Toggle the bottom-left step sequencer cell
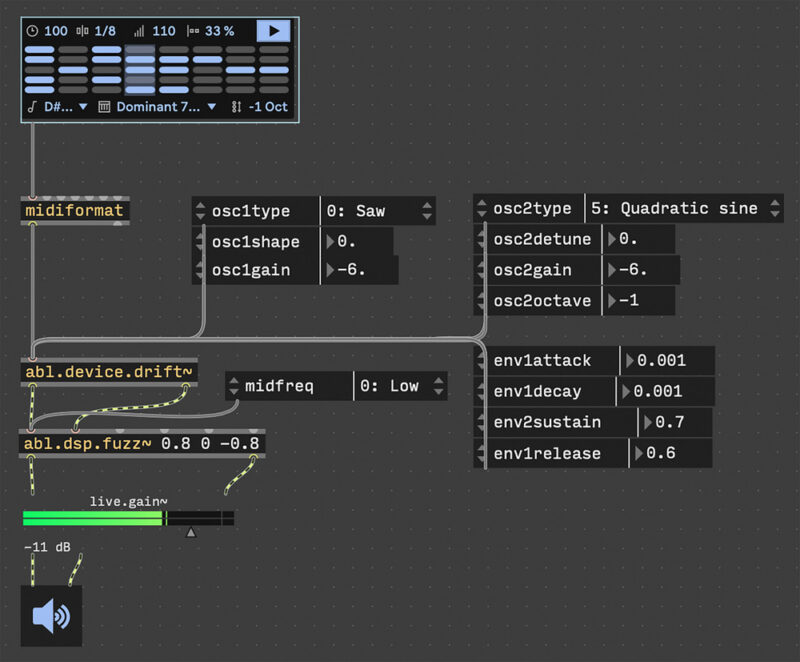This screenshot has height=662, width=800. click(39, 89)
